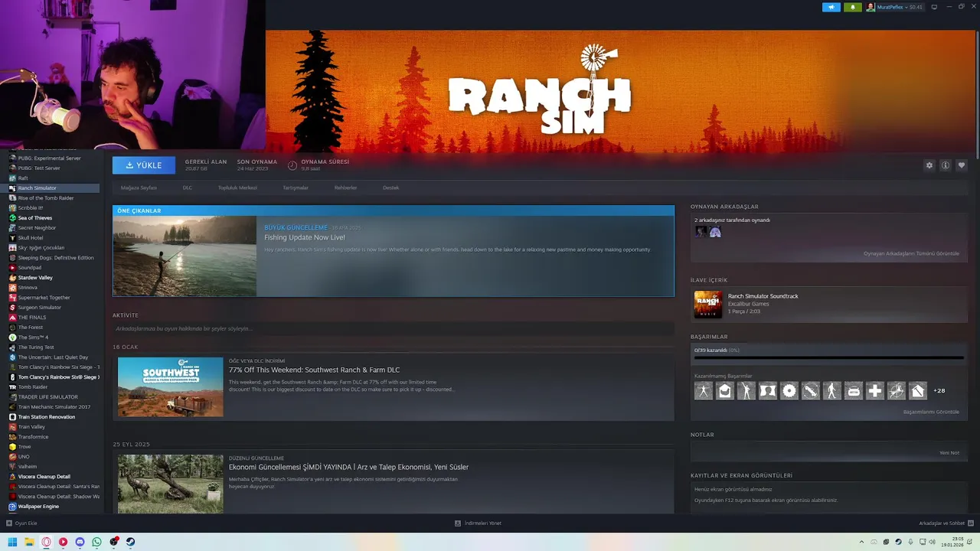Click Oyun Ekle at bottom left
The width and height of the screenshot is (980, 551).
[x=21, y=523]
